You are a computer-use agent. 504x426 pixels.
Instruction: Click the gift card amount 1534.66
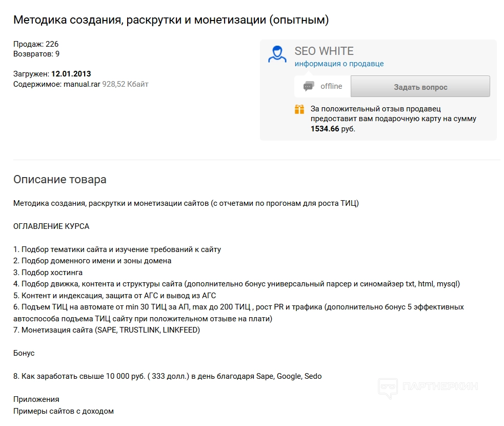[325, 128]
